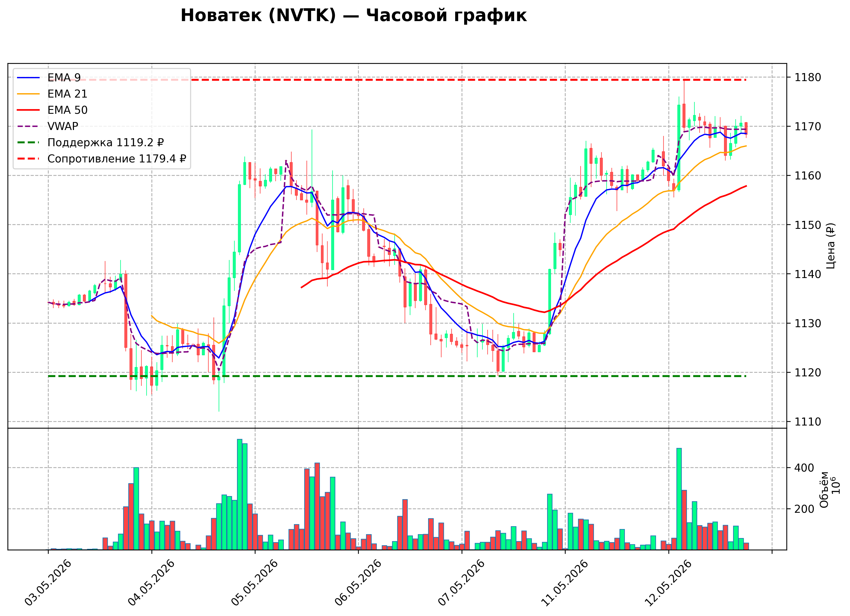Image resolution: width=850 pixels, height=616 pixels.
Task: Click the 'Цена (₽)' axis title
Action: (x=830, y=246)
